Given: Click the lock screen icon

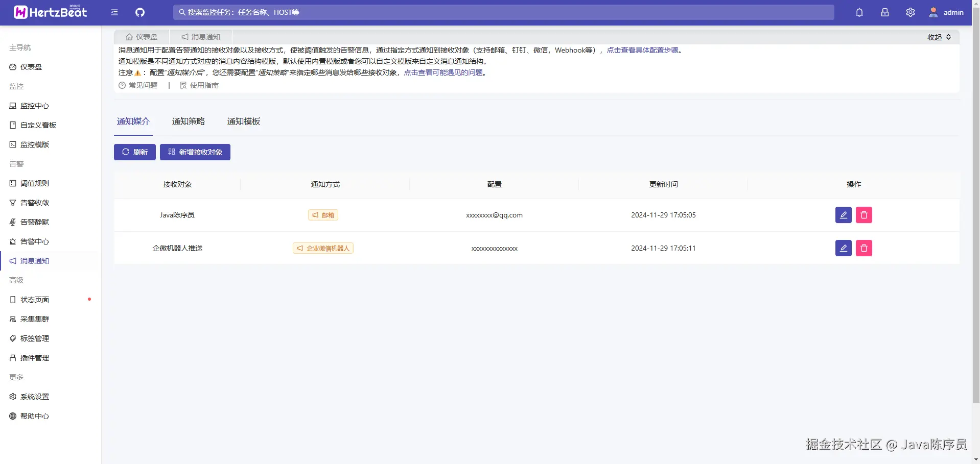Looking at the screenshot, I should click(x=885, y=12).
